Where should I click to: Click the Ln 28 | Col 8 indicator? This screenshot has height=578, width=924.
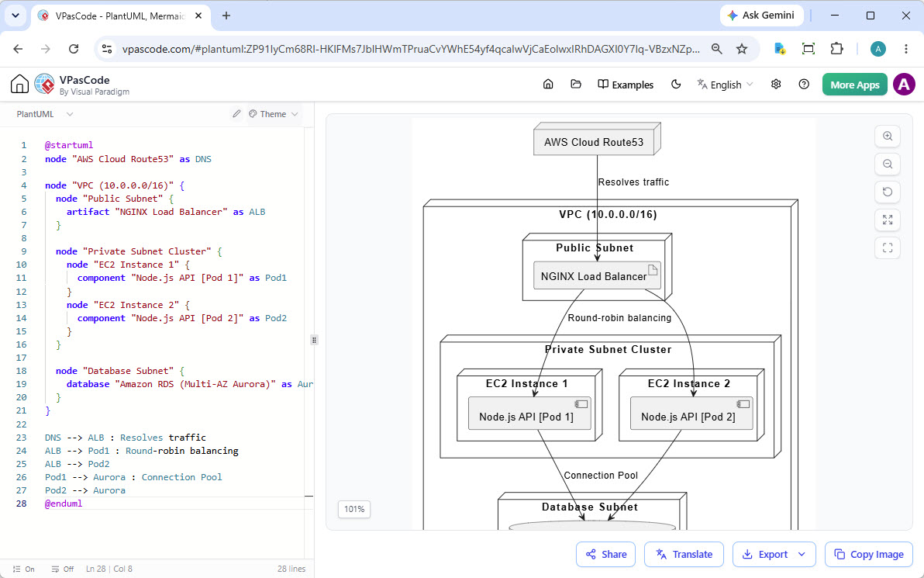109,569
